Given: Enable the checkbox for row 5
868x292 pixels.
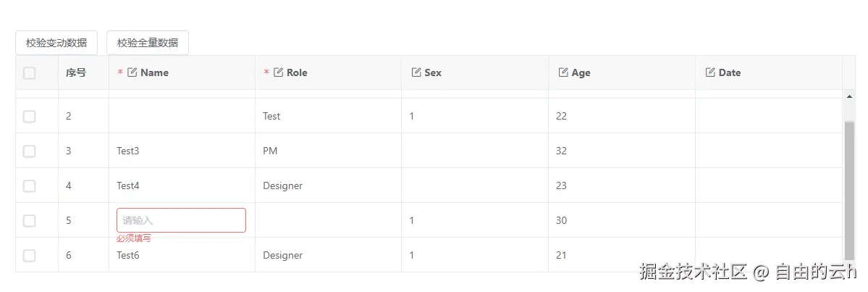Looking at the screenshot, I should 29,220.
